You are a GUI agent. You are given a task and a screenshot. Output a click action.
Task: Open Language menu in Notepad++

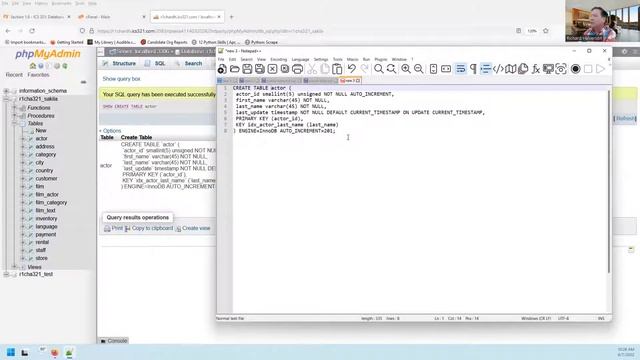click(x=300, y=59)
